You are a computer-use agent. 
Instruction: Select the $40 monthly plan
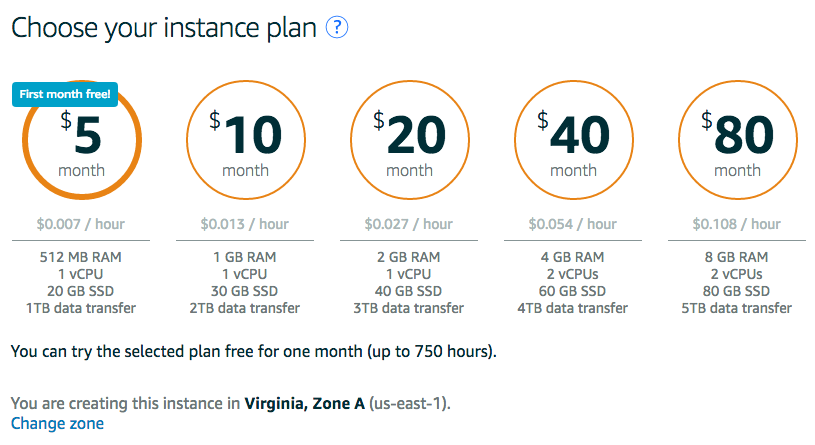tap(573, 143)
